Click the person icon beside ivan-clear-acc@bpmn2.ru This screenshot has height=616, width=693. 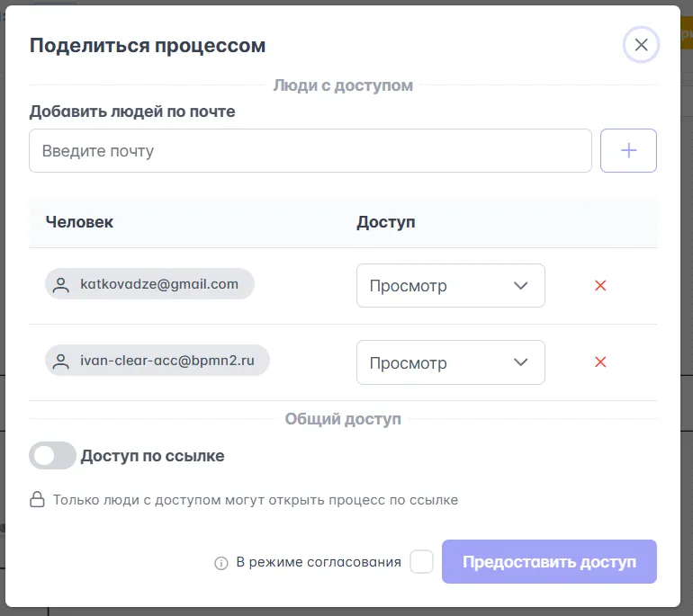pos(61,362)
